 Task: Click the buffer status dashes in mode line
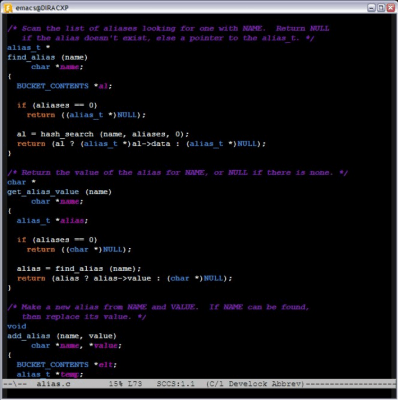[15, 384]
